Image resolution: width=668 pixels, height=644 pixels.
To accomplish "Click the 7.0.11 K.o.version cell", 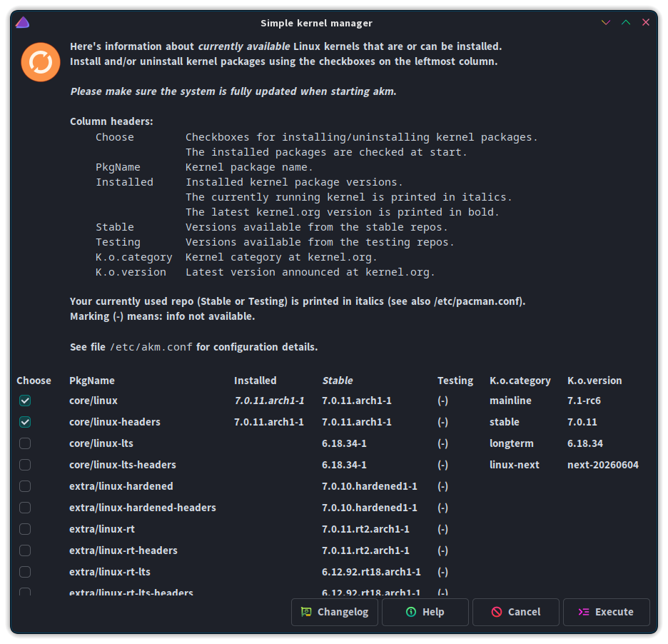I will tap(582, 422).
